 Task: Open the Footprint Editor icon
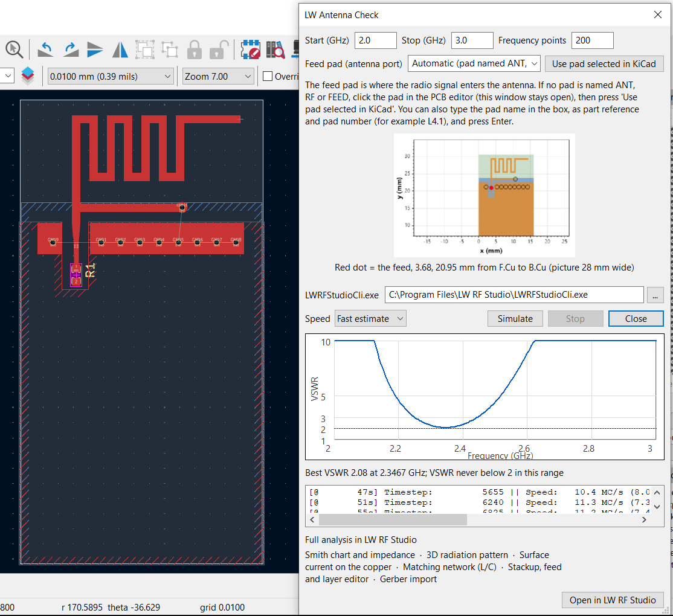[250, 50]
